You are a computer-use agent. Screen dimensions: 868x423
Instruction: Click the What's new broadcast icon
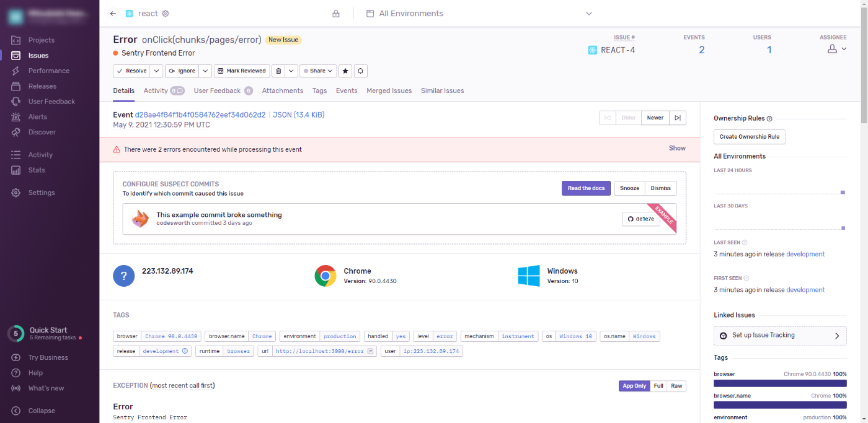16,388
